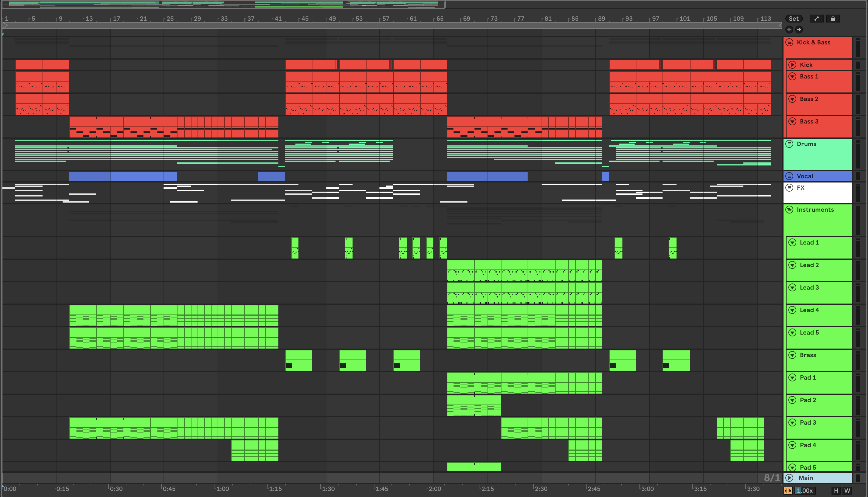The image size is (868, 497).
Task: Collapse the Bass 1 track
Action: coord(793,76)
